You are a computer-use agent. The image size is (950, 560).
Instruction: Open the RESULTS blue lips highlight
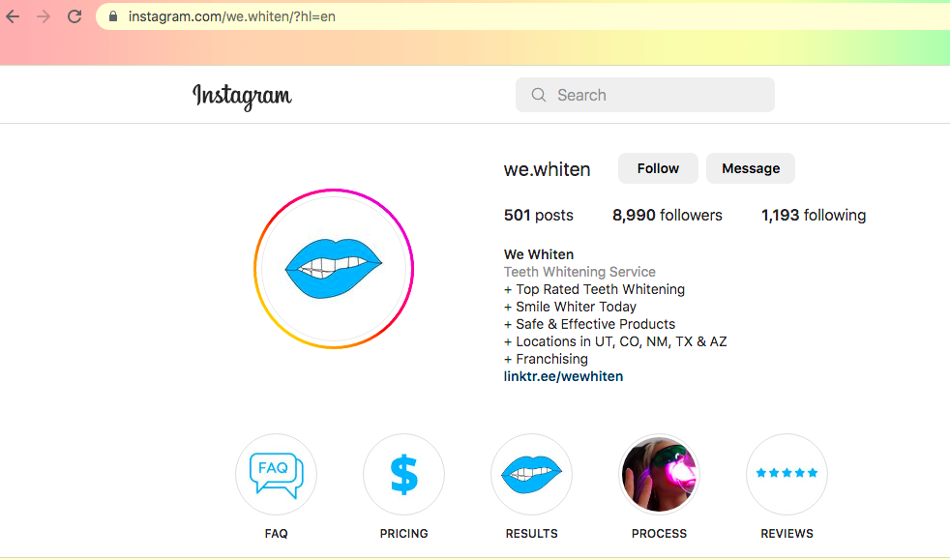pyautogui.click(x=531, y=474)
